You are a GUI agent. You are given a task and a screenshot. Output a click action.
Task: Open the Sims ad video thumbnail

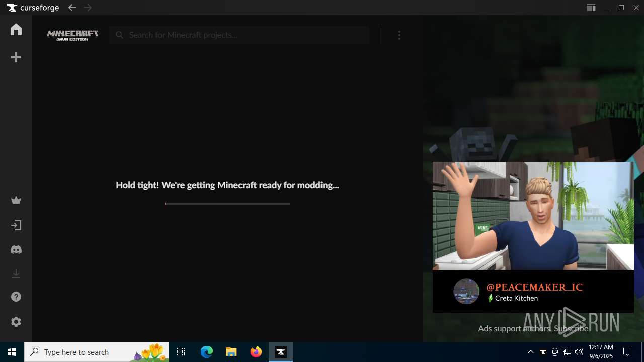point(533,216)
